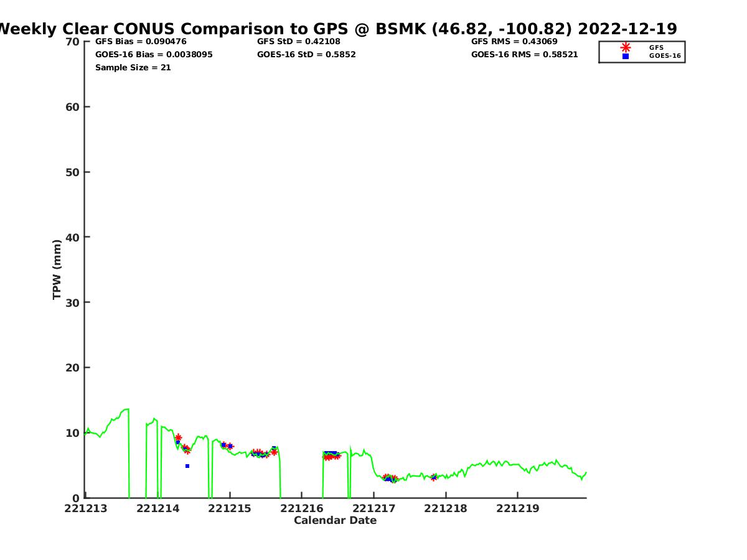Click the 221213 x-axis tick label
747x560 pixels.
(x=86, y=508)
